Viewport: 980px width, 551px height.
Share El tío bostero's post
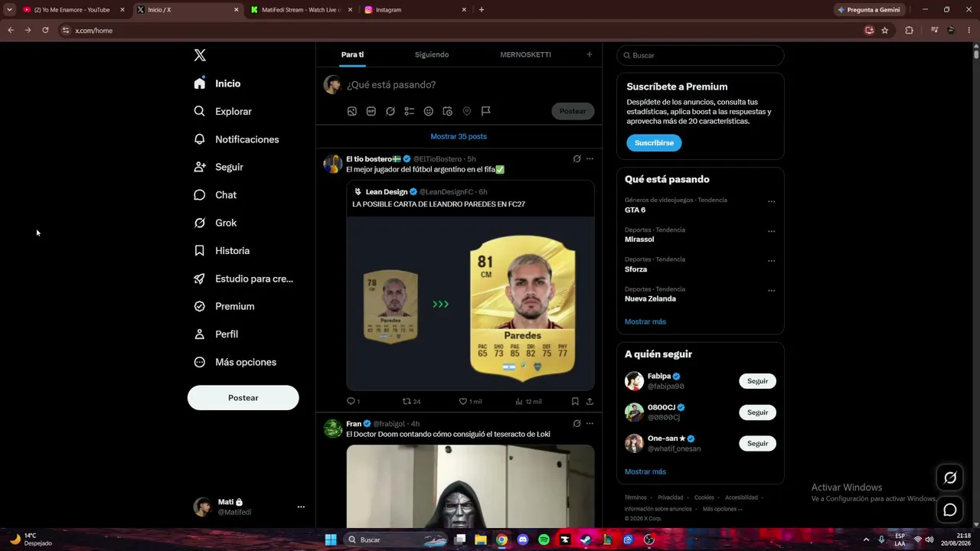pos(590,401)
